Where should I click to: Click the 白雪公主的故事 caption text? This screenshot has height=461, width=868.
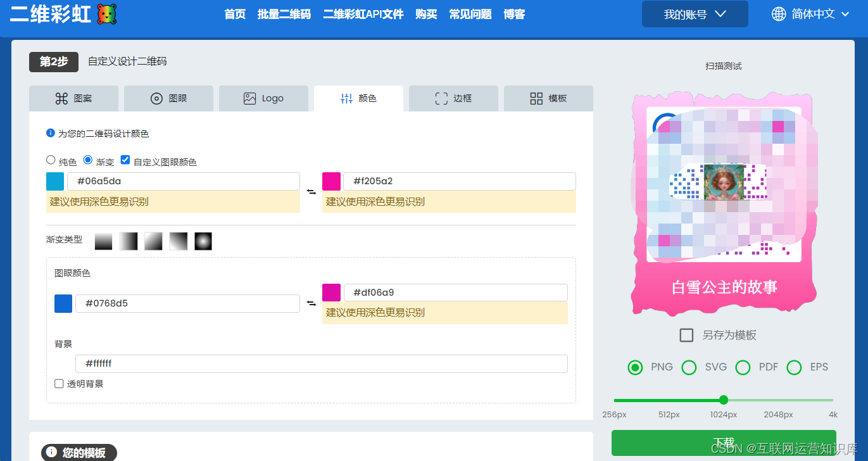[724, 287]
